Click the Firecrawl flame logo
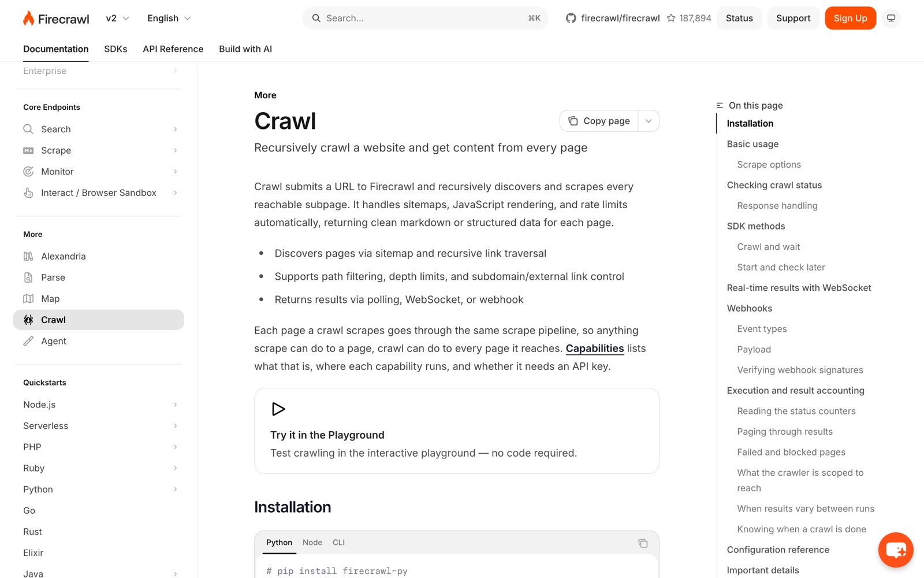Image resolution: width=924 pixels, height=578 pixels. tap(28, 18)
